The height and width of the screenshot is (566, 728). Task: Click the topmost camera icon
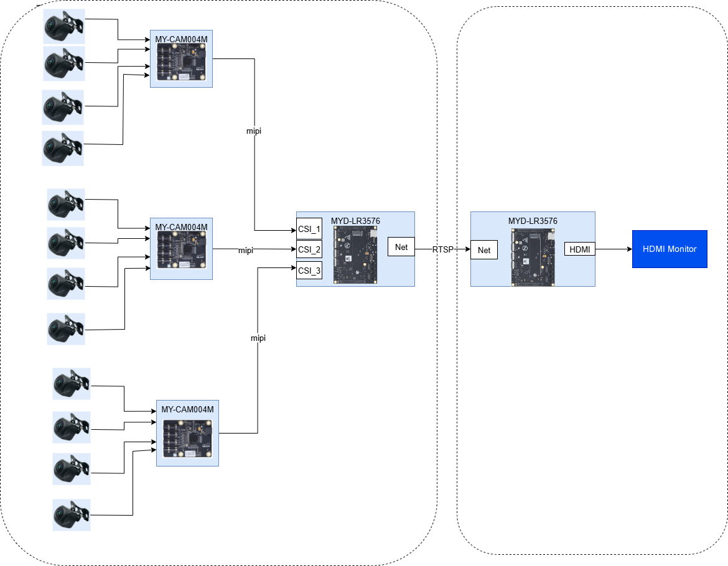pos(64,27)
